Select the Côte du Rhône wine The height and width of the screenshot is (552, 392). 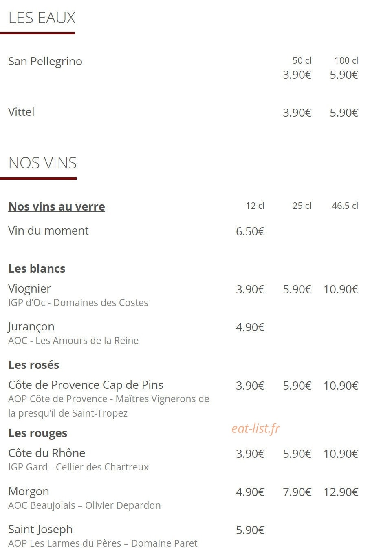(x=47, y=453)
